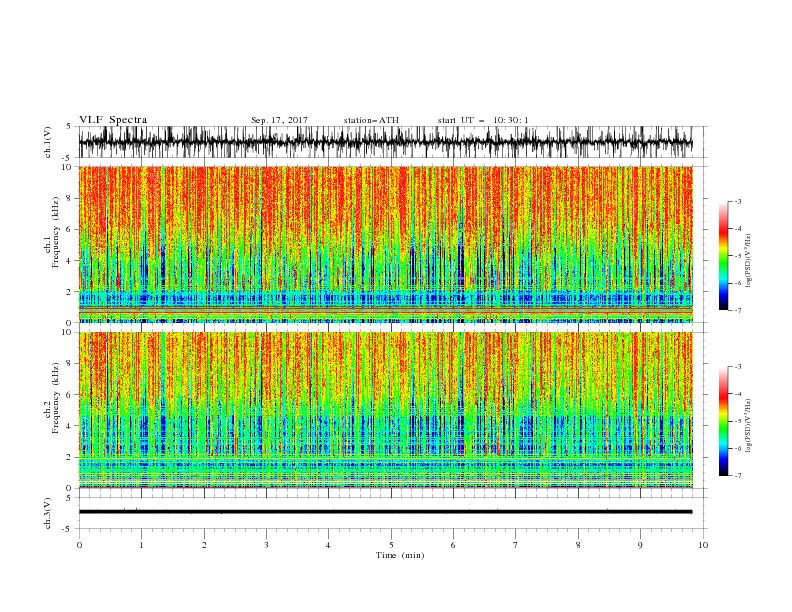Click the "ch.3(V)" axis label
792x612 pixels.
(48, 513)
